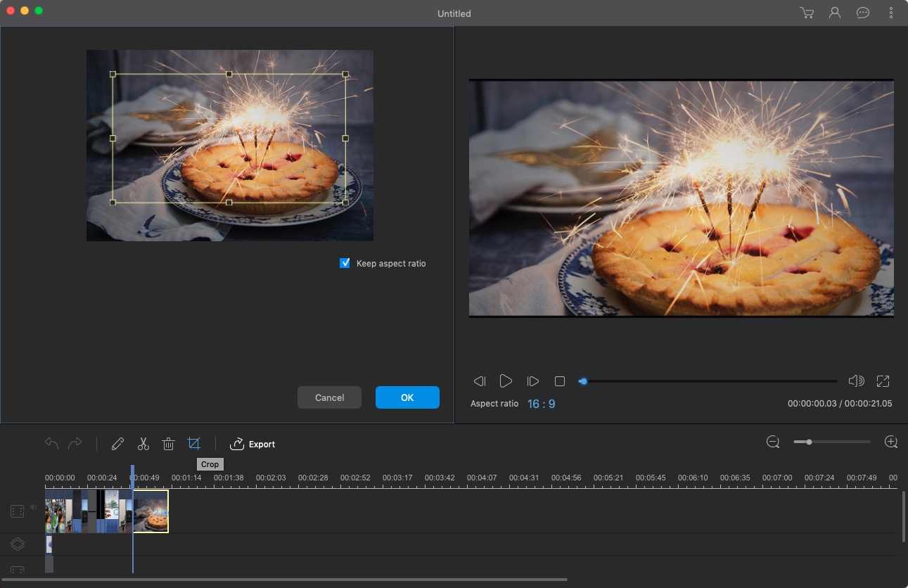Click the timeline playhead marker
The height and width of the screenshot is (588, 908).
pyautogui.click(x=132, y=475)
